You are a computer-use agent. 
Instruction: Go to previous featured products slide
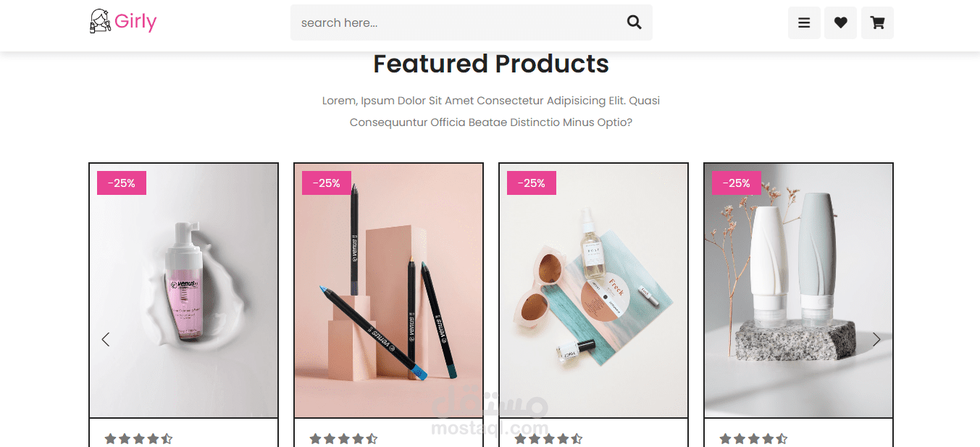coord(106,339)
